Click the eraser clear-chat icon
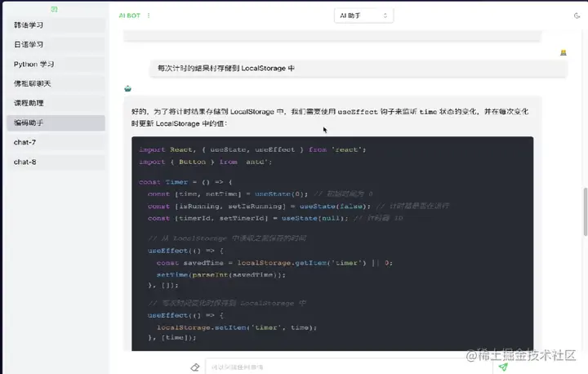This screenshot has width=588, height=374. point(195,367)
